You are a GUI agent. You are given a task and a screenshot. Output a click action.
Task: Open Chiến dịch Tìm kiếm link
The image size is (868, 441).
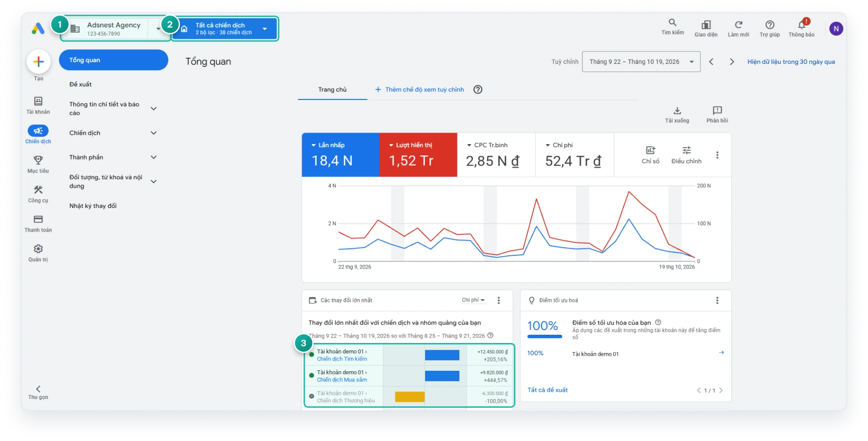(x=342, y=359)
